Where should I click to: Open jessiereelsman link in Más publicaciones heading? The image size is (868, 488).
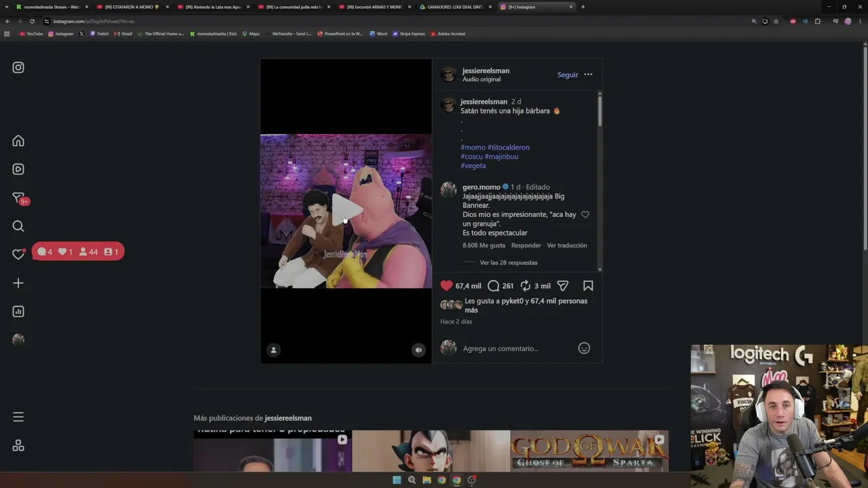pyautogui.click(x=288, y=418)
